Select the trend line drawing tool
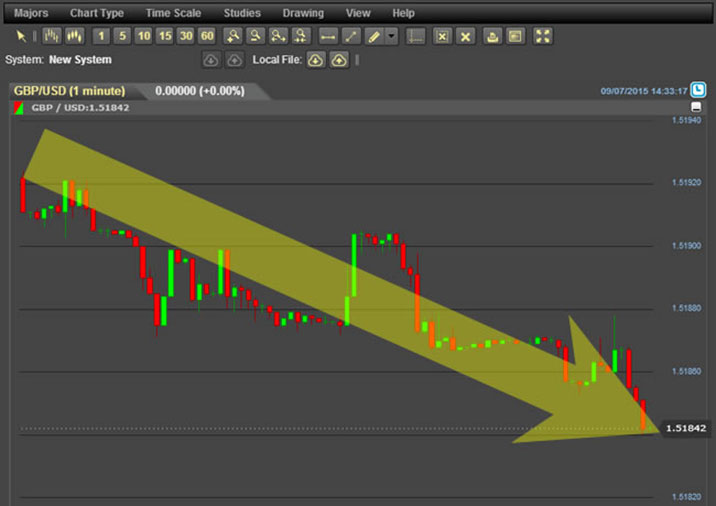716x506 pixels. (351, 36)
